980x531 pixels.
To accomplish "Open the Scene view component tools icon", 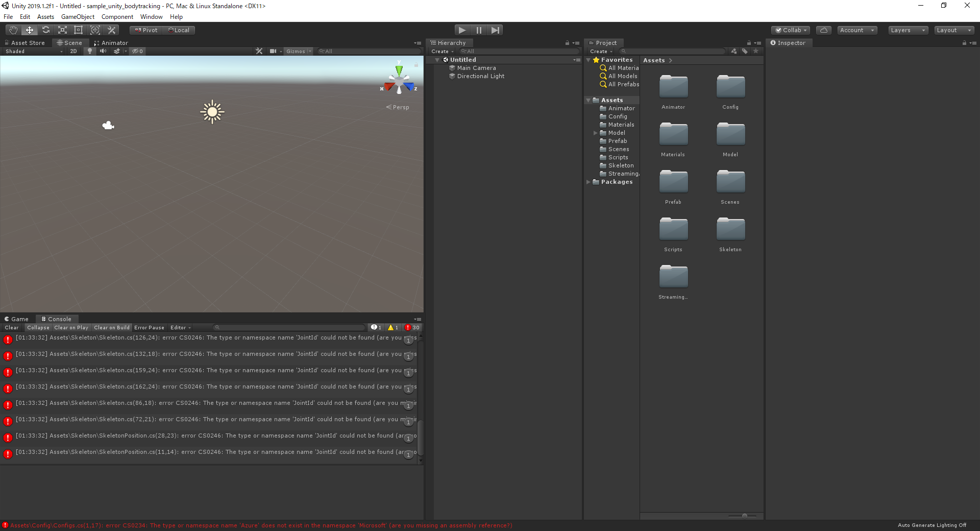I will [259, 51].
